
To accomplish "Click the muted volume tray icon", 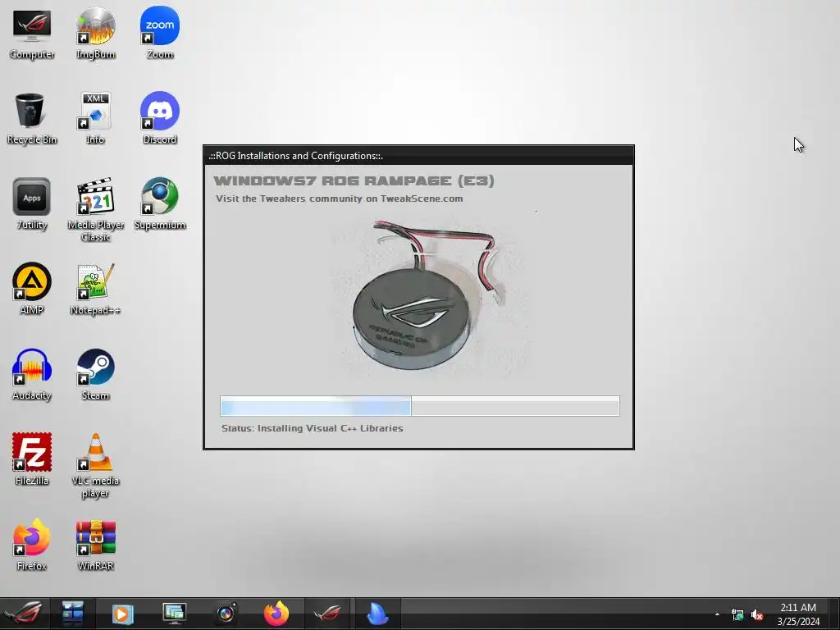I will (757, 615).
